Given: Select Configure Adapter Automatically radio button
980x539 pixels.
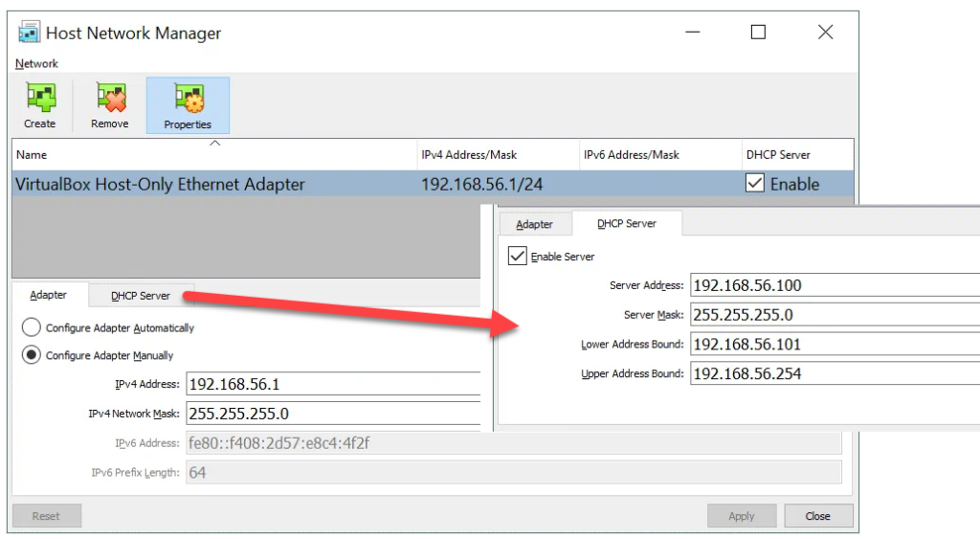Looking at the screenshot, I should tap(32, 327).
